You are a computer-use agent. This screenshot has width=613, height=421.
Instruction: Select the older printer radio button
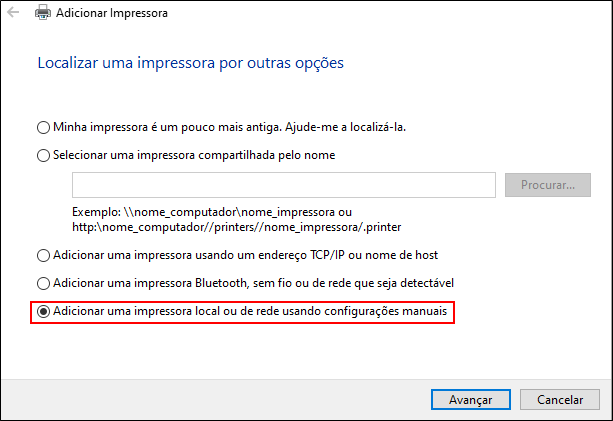click(x=43, y=128)
